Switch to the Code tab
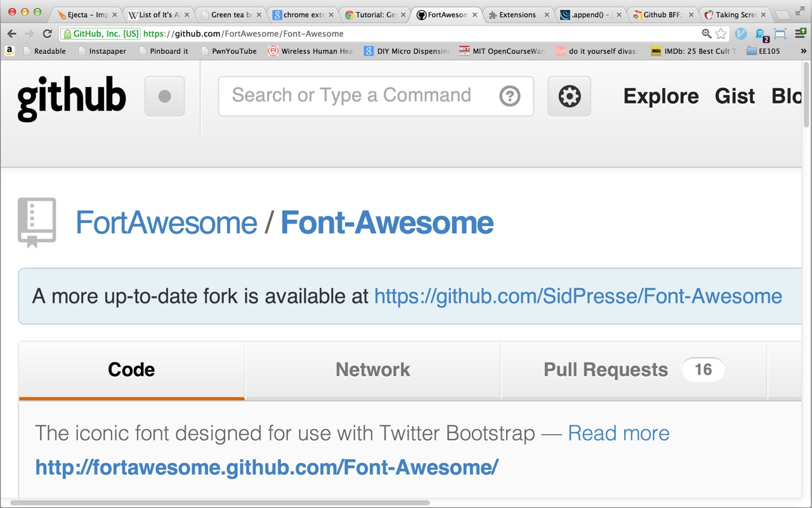 pos(131,370)
